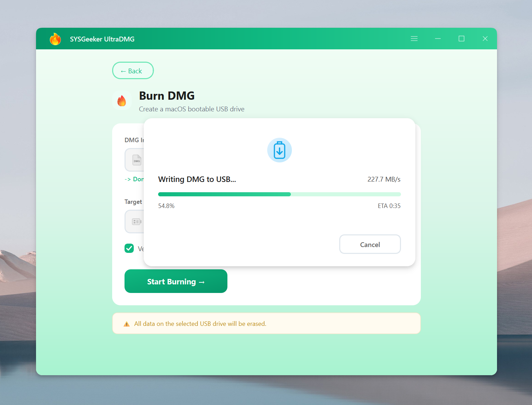This screenshot has width=532, height=405.
Task: Click the UltraDMG flame logo in title bar
Action: click(55, 39)
